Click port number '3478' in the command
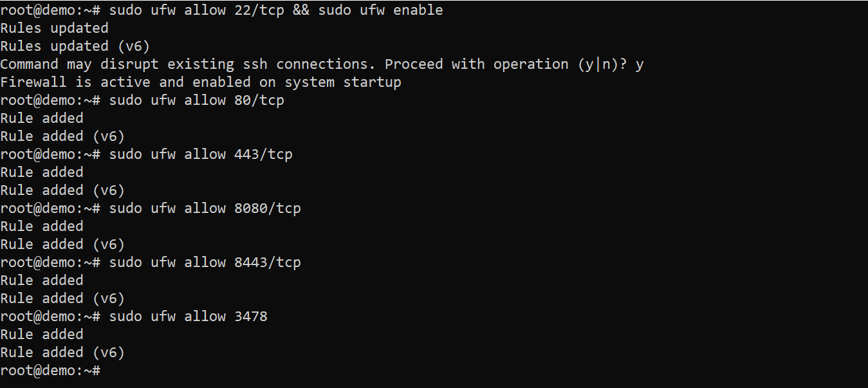 click(251, 317)
